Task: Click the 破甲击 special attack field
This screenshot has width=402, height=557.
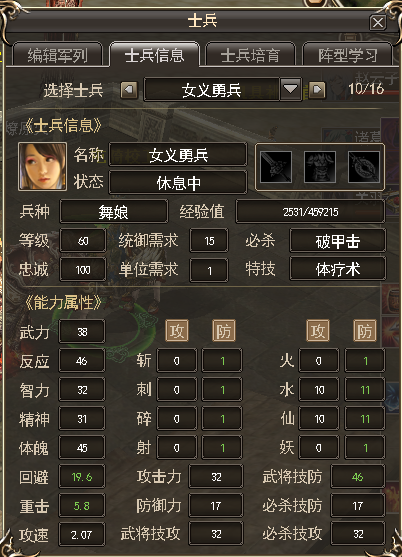Action: tap(337, 241)
